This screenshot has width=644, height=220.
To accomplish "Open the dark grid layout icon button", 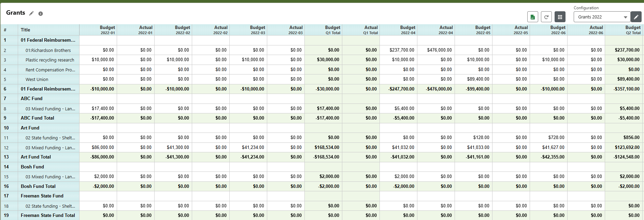I will 560,17.
